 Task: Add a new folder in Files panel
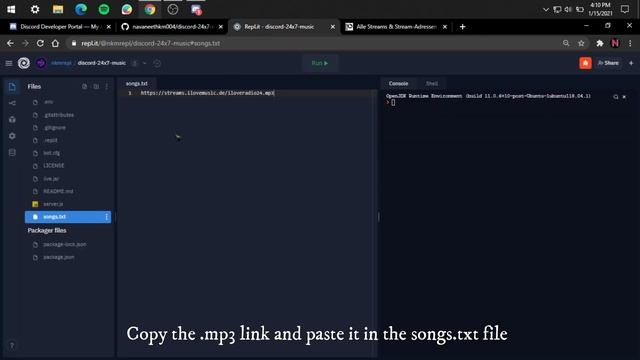[x=96, y=87]
